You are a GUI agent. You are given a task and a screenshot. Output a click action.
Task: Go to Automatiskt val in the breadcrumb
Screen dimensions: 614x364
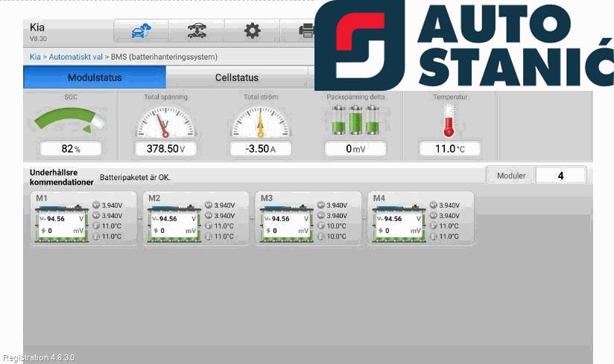[x=75, y=57]
